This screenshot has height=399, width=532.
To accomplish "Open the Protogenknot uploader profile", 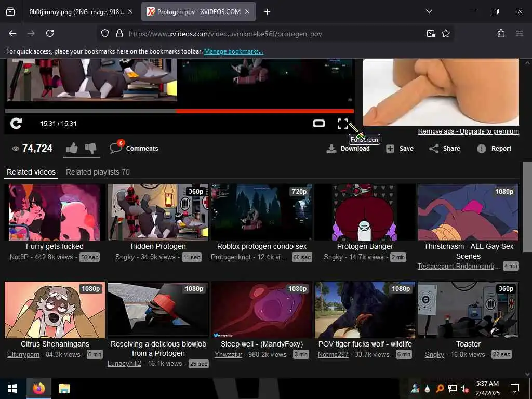I will pyautogui.click(x=231, y=257).
